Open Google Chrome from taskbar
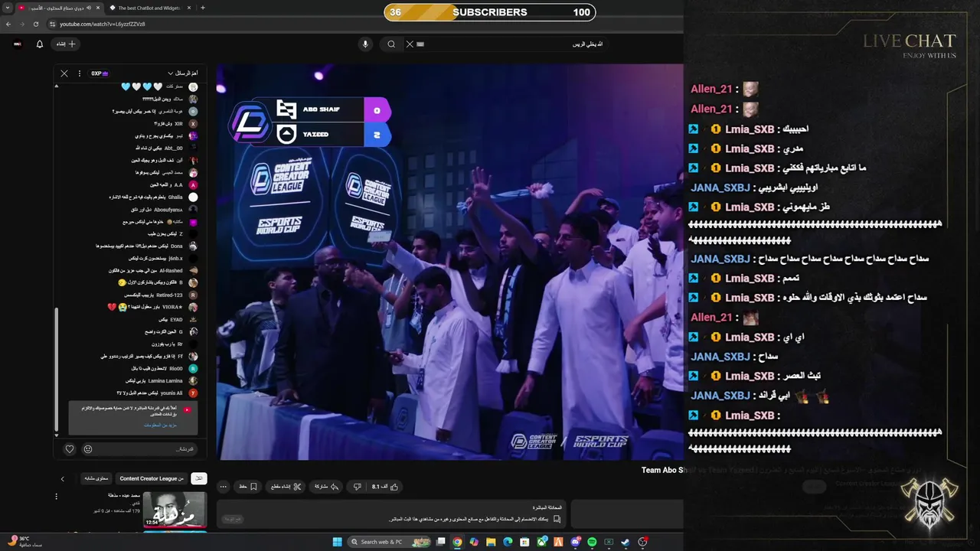980x551 pixels. click(457, 542)
